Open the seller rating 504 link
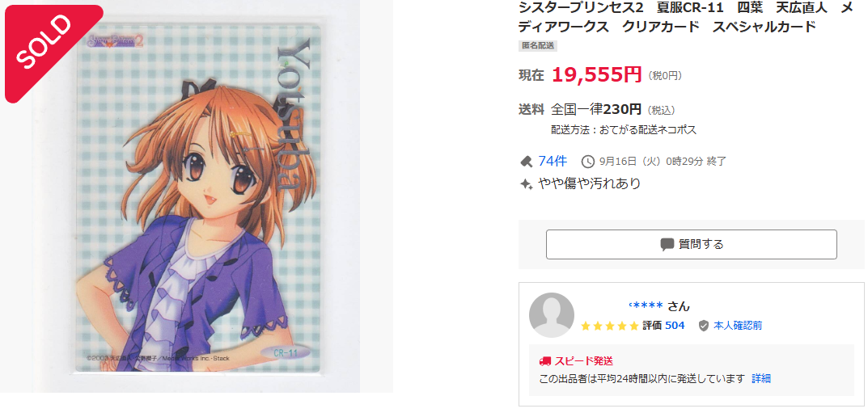The height and width of the screenshot is (417, 868). point(675,326)
